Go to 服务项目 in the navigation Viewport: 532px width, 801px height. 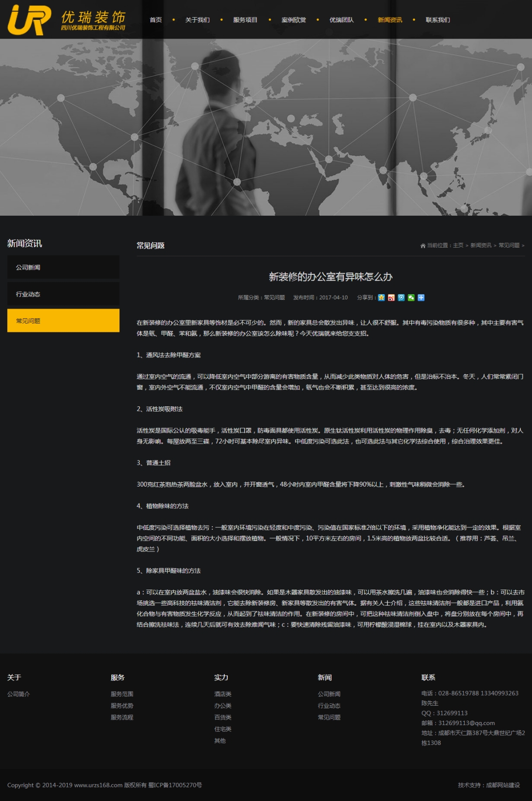245,20
